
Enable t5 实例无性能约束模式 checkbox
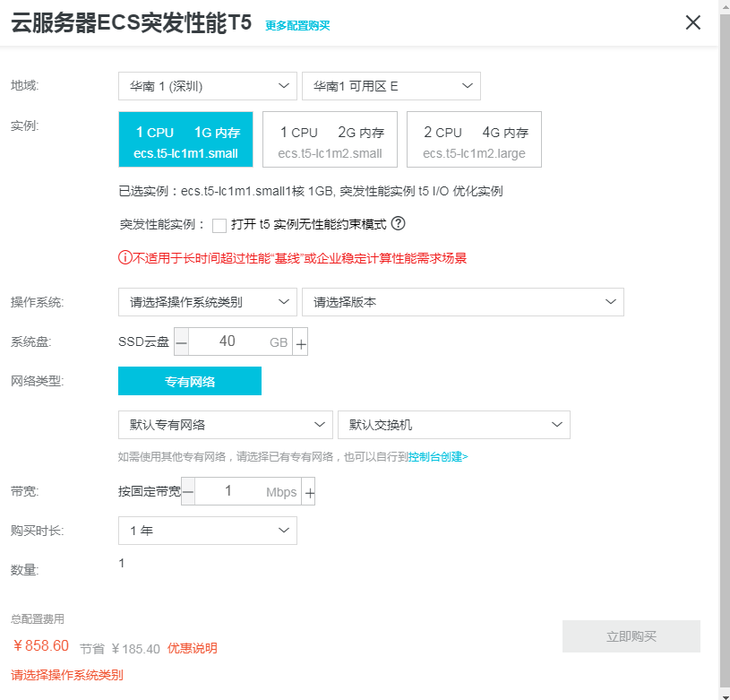[219, 225]
